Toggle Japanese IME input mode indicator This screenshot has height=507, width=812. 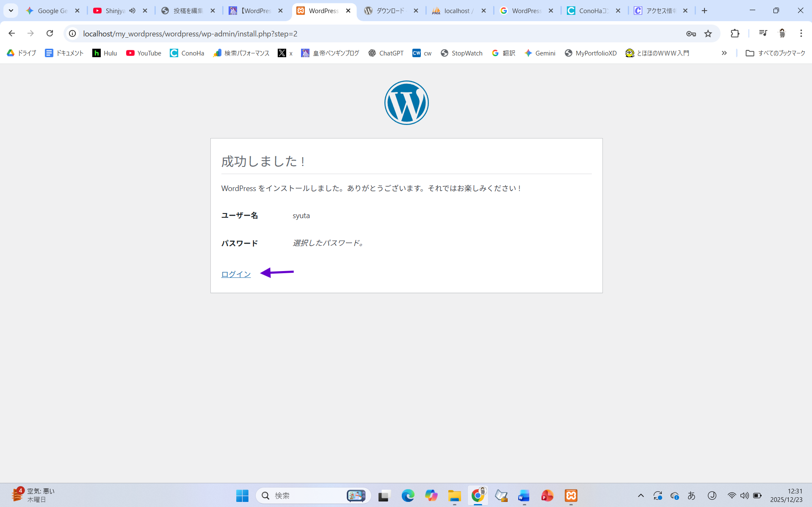click(x=691, y=495)
